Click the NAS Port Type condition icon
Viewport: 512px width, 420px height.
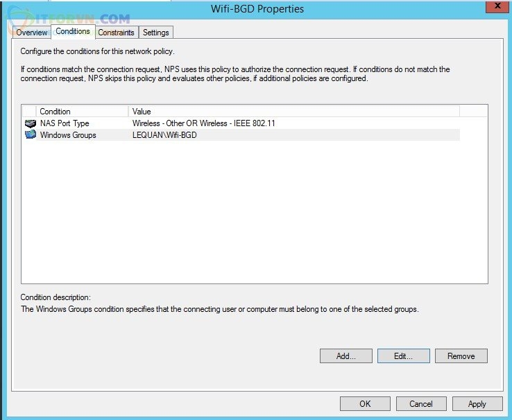pyautogui.click(x=30, y=123)
